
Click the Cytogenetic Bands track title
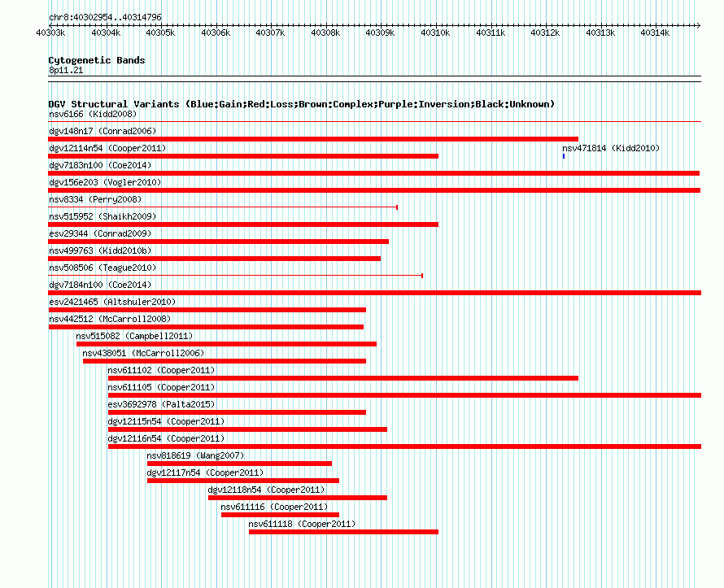click(97, 60)
